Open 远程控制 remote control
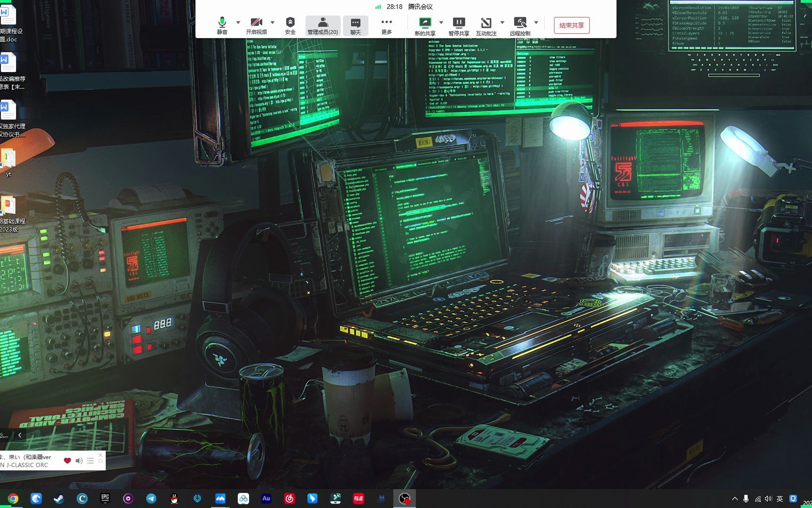 coord(520,26)
